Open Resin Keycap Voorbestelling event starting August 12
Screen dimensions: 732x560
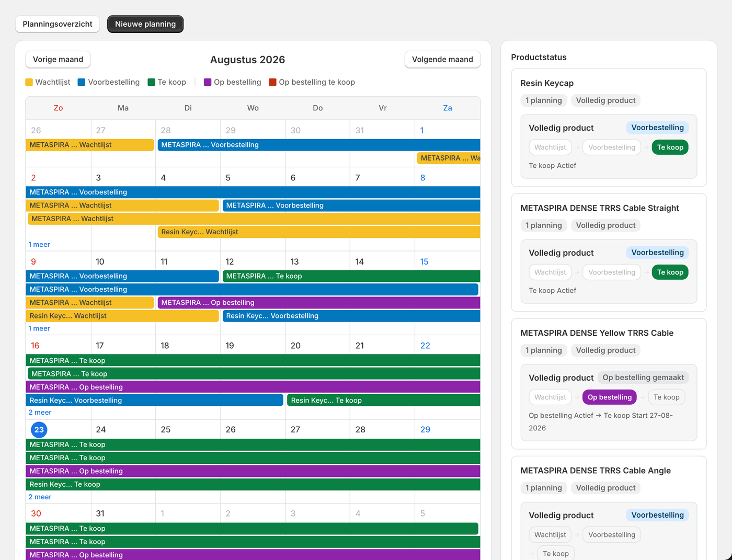click(351, 316)
